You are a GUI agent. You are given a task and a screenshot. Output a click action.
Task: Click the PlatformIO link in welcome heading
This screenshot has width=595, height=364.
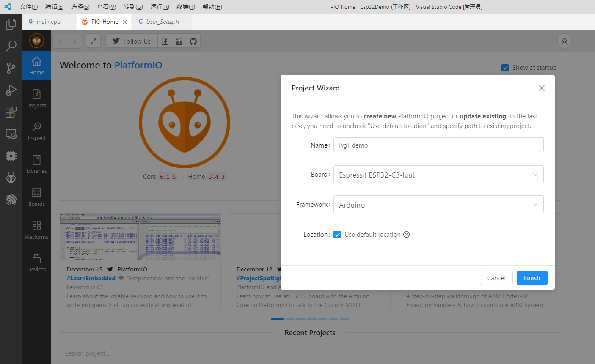pos(138,65)
